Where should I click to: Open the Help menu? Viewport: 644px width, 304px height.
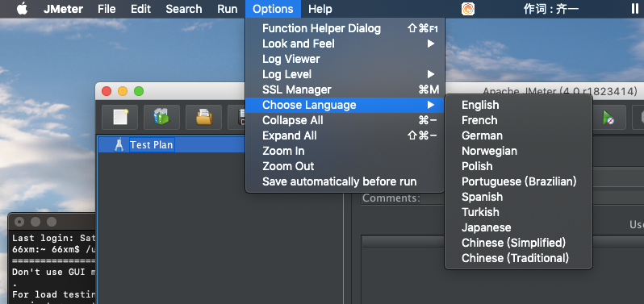click(x=320, y=9)
